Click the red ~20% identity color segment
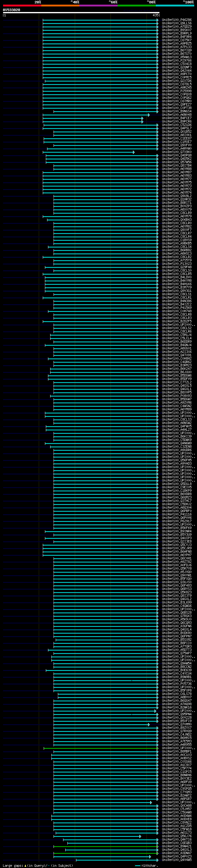The width and height of the screenshot is (197, 868). (x=22, y=6)
